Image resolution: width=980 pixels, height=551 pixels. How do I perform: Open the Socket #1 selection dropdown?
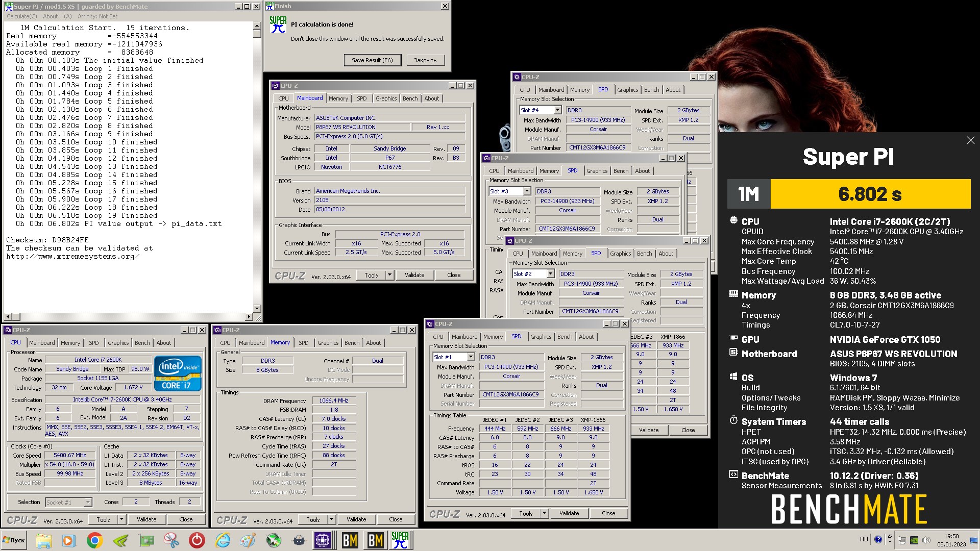coord(88,503)
